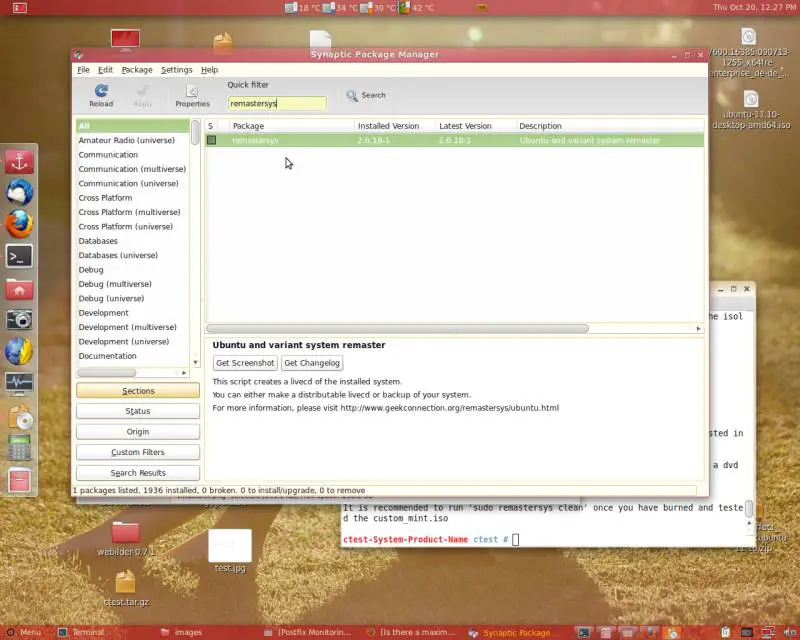Click the package list horizontal scrollbar

pos(397,329)
